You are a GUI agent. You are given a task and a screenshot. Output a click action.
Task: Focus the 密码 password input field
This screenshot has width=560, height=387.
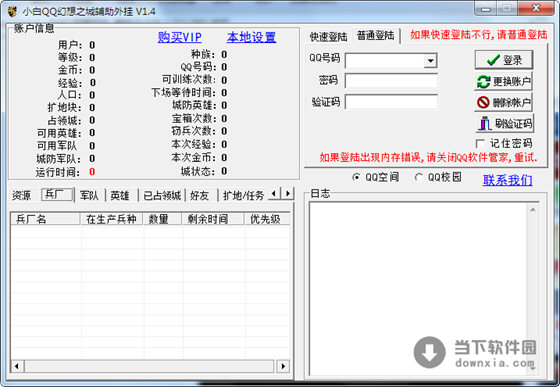(391, 81)
